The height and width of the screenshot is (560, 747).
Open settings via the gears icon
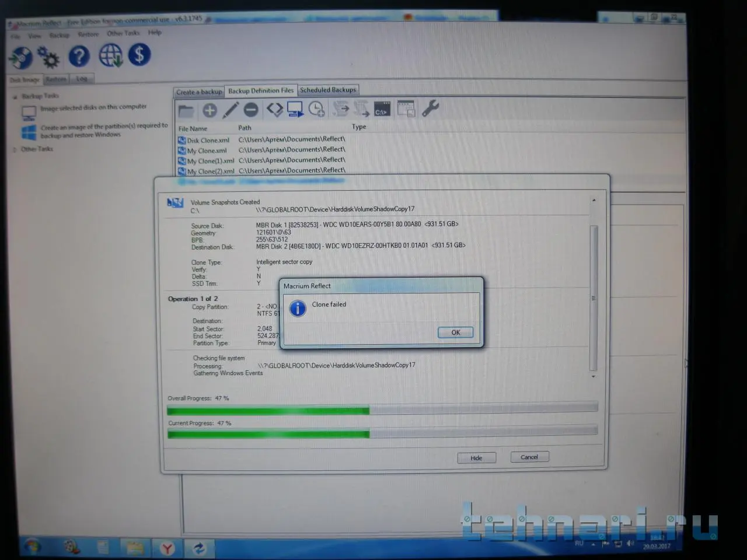click(x=48, y=58)
